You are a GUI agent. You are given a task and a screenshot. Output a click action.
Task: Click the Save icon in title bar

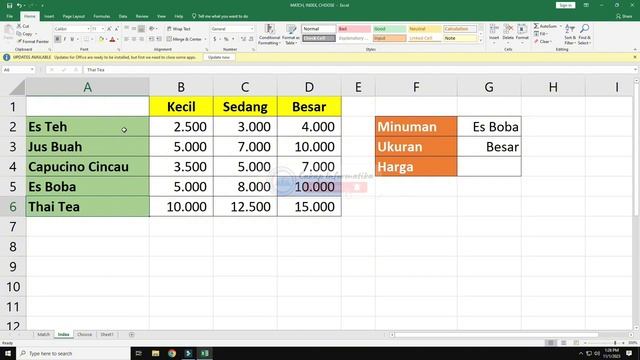9,5
